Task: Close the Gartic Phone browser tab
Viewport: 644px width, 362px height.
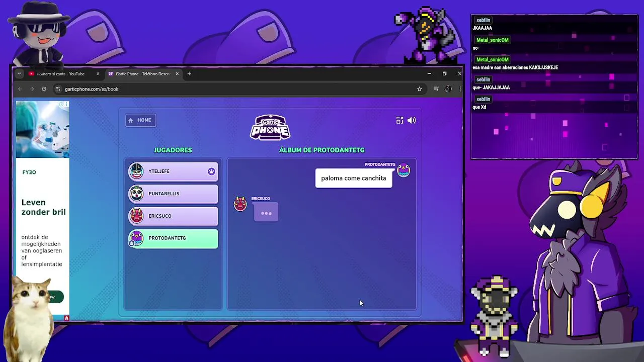Action: click(177, 74)
